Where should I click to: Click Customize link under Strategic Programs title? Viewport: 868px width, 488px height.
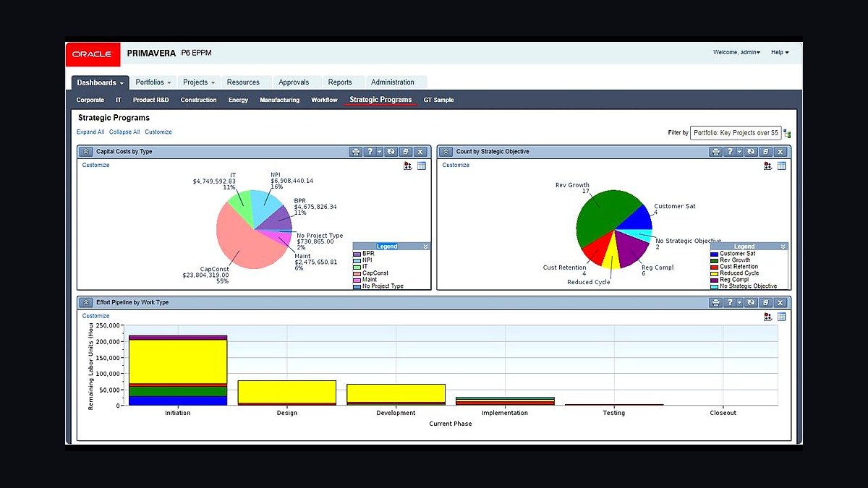158,132
